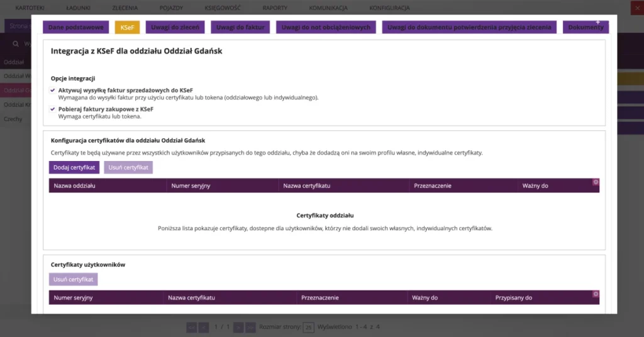
Task: Switch to the Dokumenty tab
Action: [x=586, y=27]
